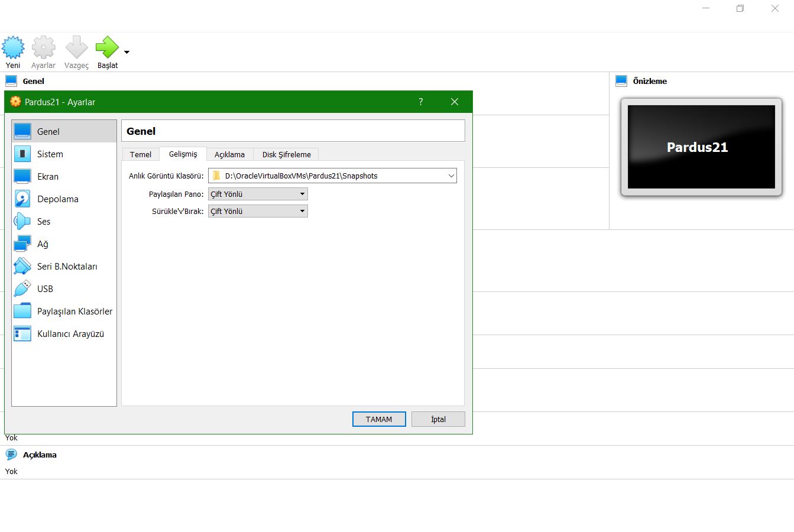
Task: Open the dropdown arrow next to Başlat
Action: pos(127,53)
